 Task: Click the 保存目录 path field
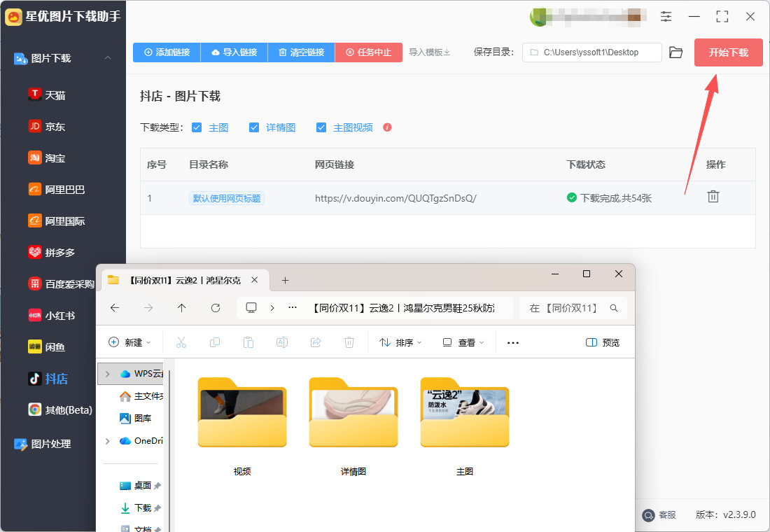[591, 52]
